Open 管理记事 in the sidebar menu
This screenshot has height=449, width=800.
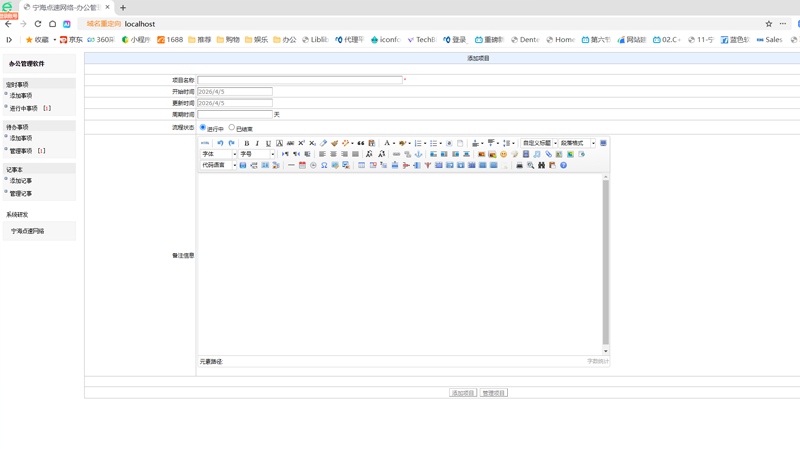21,194
